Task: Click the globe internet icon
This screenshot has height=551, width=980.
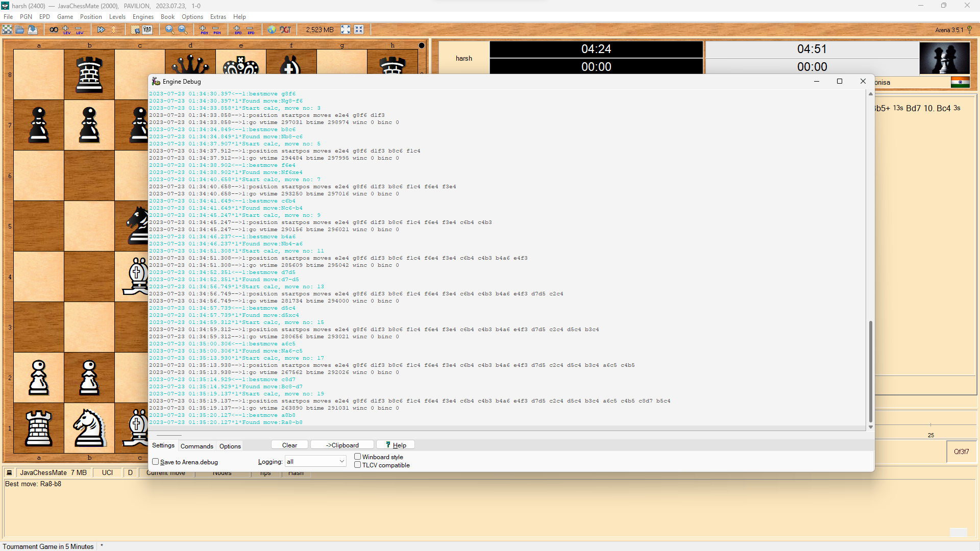Action: pos(272,30)
